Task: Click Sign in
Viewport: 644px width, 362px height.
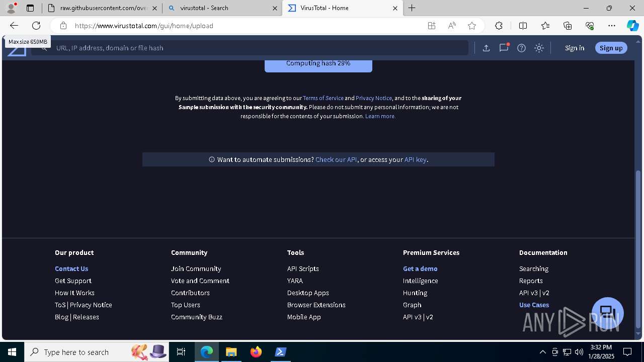Action: (x=575, y=48)
